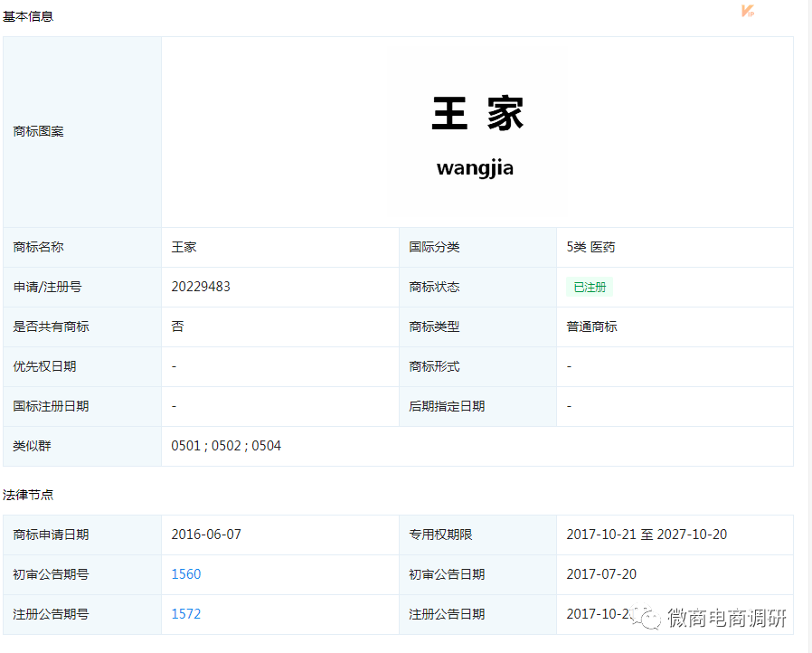Image resolution: width=812 pixels, height=653 pixels.
Task: Click the 国际分类 value 5类 医药
Action: click(591, 247)
